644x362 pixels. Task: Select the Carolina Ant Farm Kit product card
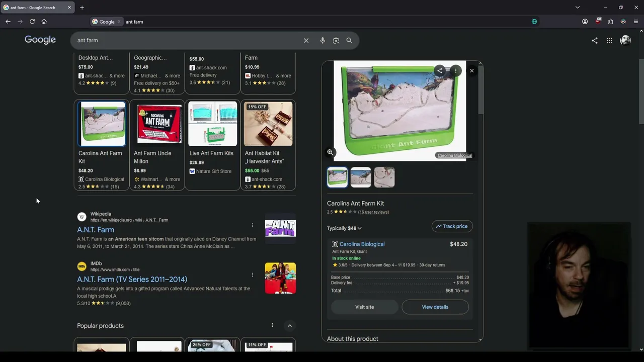[102, 145]
